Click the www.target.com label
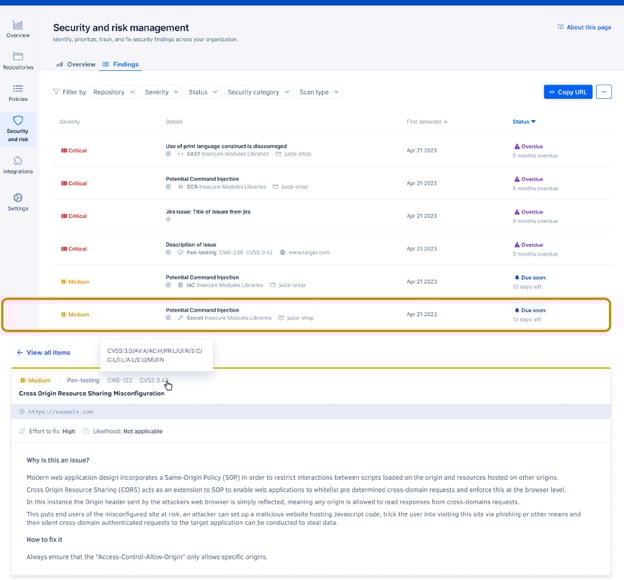This screenshot has height=580, width=624. tap(309, 252)
